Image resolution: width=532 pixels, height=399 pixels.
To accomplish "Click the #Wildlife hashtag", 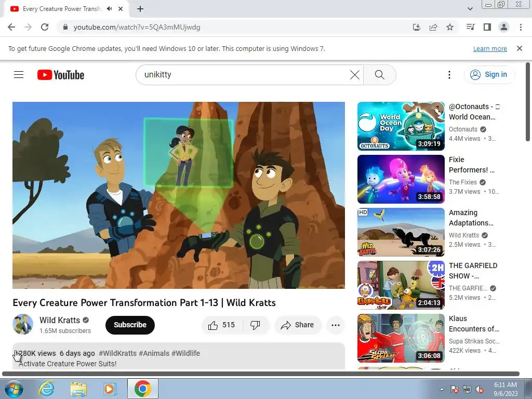I will click(x=185, y=353).
